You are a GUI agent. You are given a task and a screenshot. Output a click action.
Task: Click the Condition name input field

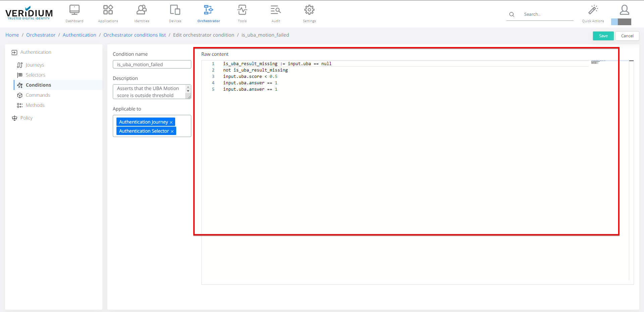[152, 64]
